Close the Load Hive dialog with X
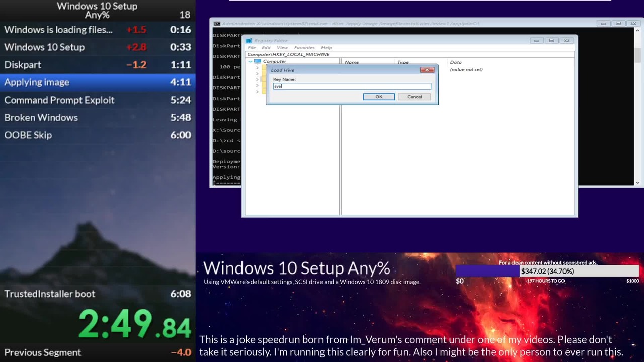The width and height of the screenshot is (644, 362). (427, 70)
